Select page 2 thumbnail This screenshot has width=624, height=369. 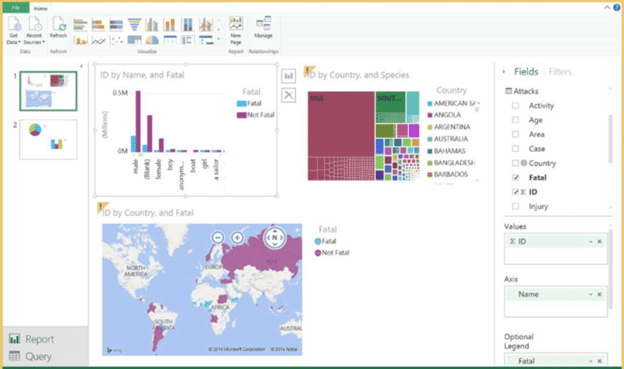tap(48, 140)
